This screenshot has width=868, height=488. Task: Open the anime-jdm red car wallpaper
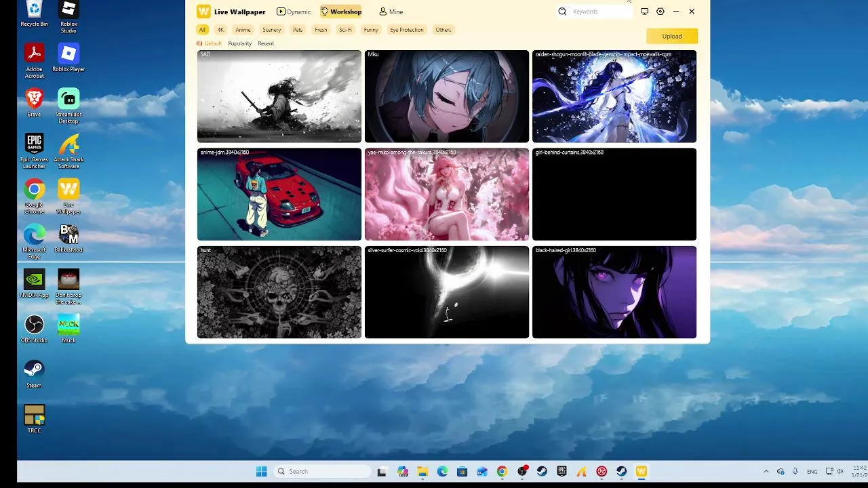(x=279, y=195)
